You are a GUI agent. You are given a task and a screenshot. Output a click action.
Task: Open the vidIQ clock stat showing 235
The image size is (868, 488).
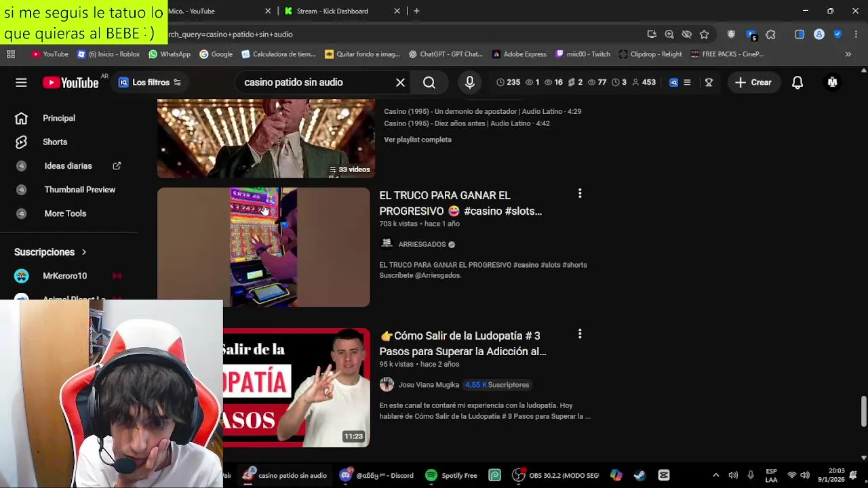point(509,82)
